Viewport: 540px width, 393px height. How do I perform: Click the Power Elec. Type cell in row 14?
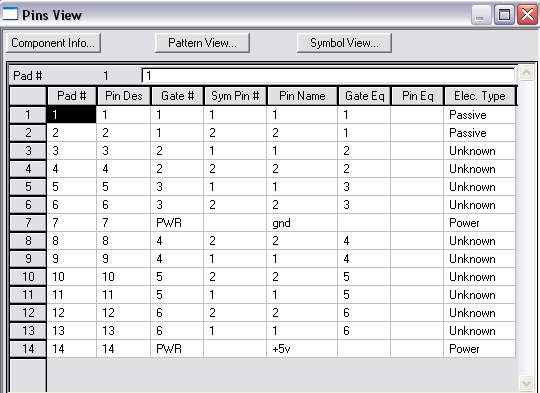pos(480,349)
